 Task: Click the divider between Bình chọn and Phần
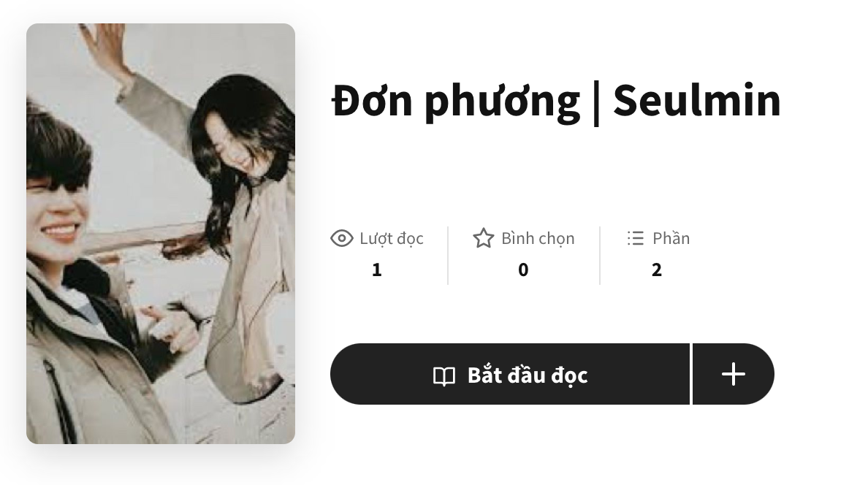click(600, 255)
